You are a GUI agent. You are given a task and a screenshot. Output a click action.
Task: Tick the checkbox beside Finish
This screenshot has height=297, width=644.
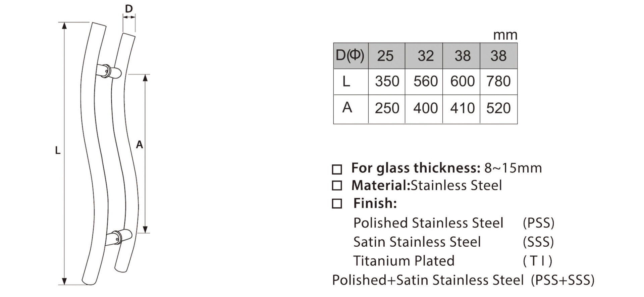337,204
